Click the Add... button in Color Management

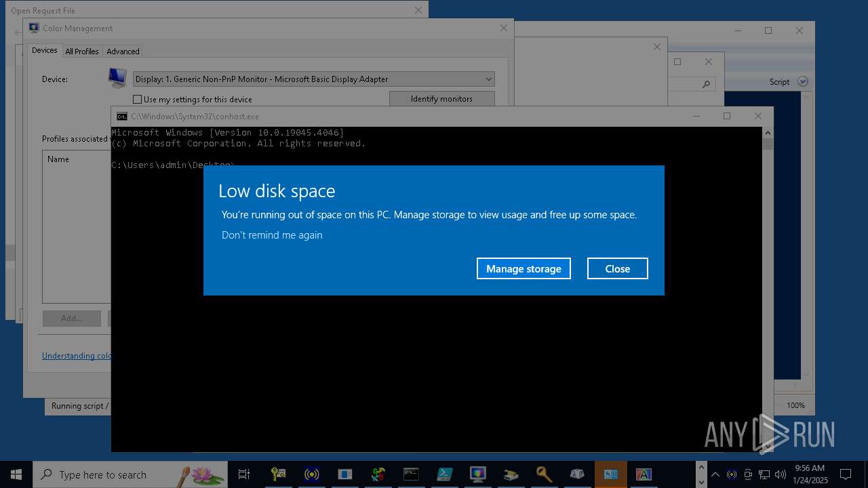click(x=71, y=318)
